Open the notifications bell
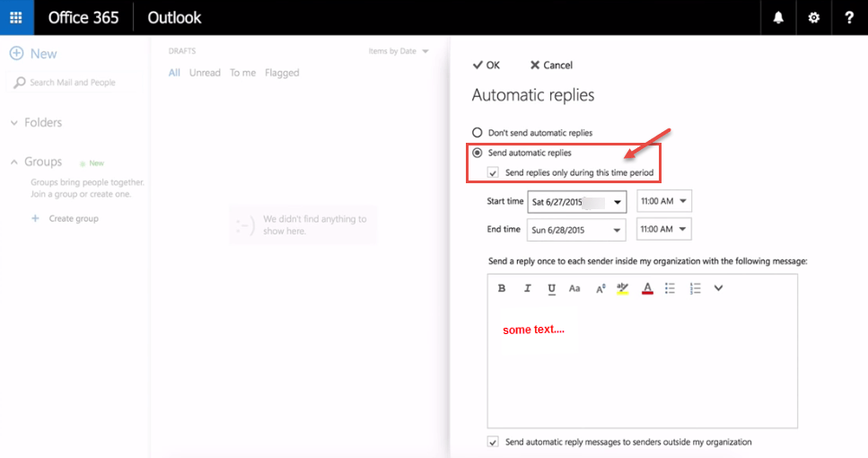The width and height of the screenshot is (868, 458). point(778,17)
